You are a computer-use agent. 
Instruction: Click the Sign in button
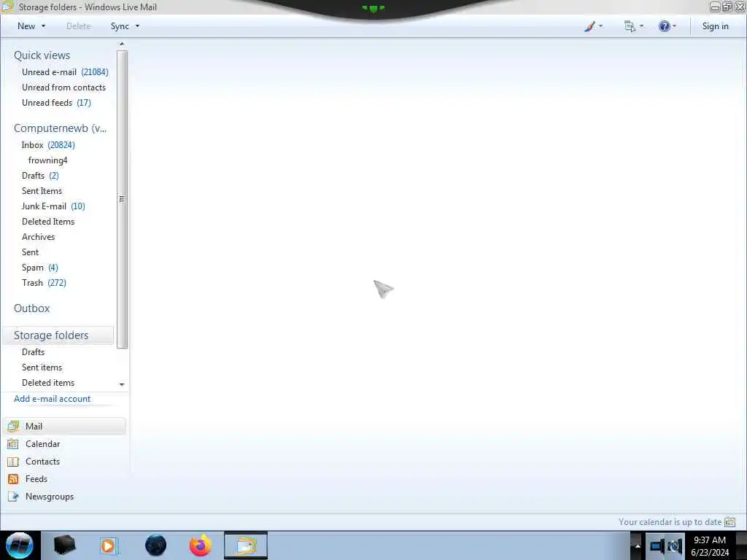point(715,26)
